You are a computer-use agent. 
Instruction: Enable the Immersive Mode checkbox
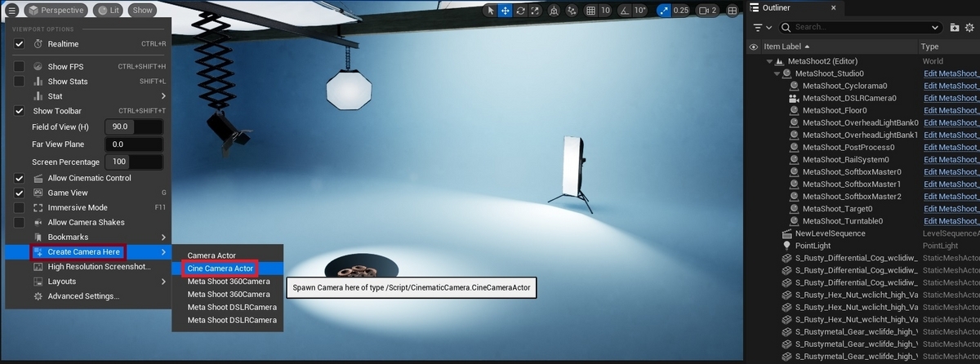click(20, 207)
